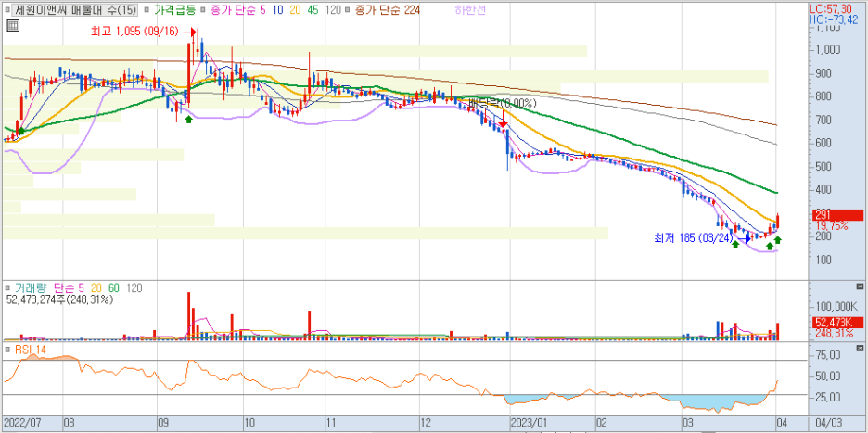This screenshot has width=868, height=433.
Task: Click the red down arrow near the 배당락 label
Action: pyautogui.click(x=503, y=121)
